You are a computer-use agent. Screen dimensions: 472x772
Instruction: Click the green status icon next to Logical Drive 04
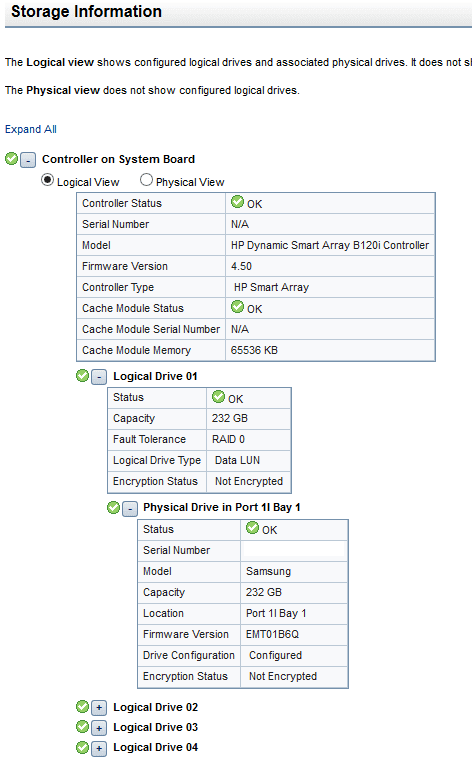tap(82, 747)
